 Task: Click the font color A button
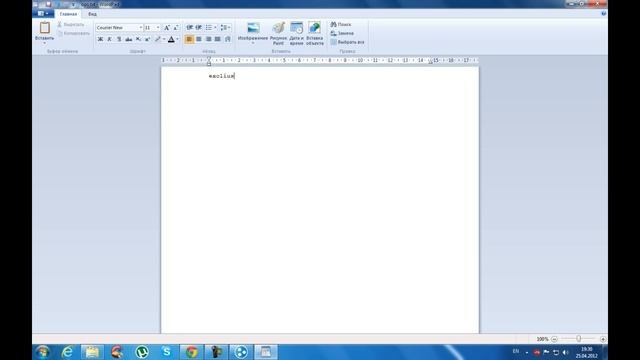click(x=171, y=39)
